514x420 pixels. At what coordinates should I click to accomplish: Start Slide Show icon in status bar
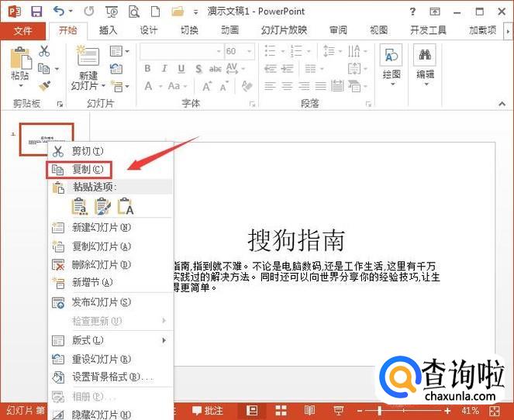point(338,411)
